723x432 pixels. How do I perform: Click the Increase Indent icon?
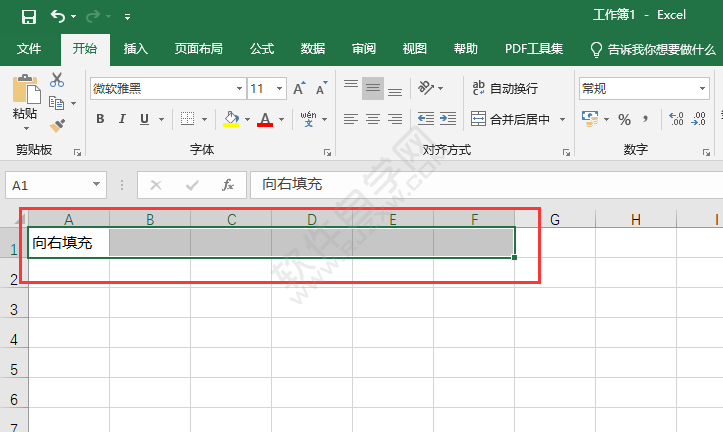(448, 119)
